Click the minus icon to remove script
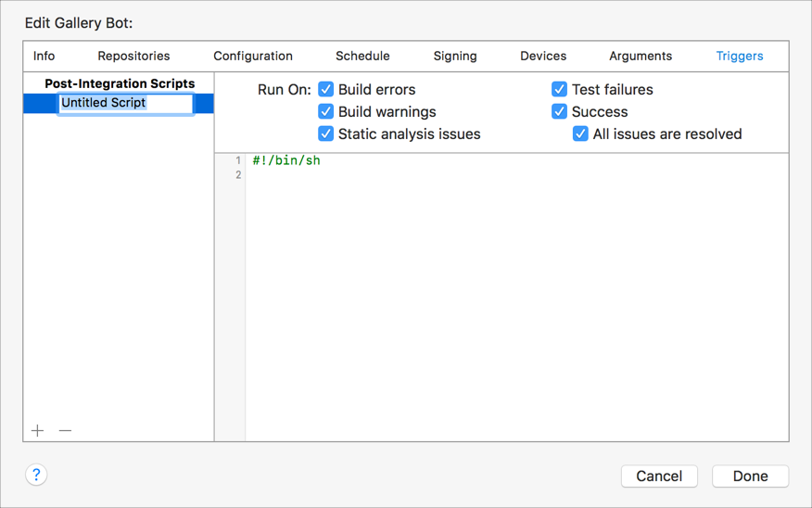Viewport: 812px width, 508px height. 65,430
